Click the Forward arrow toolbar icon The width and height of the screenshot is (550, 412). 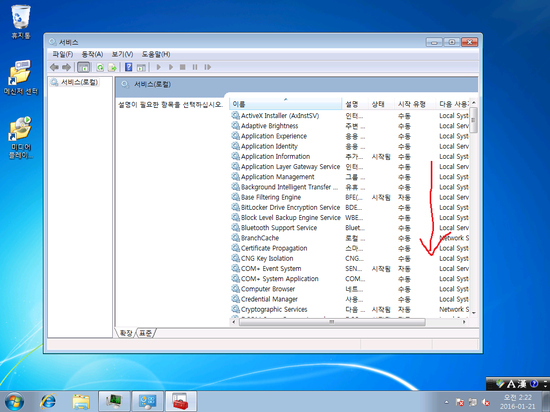click(x=66, y=67)
